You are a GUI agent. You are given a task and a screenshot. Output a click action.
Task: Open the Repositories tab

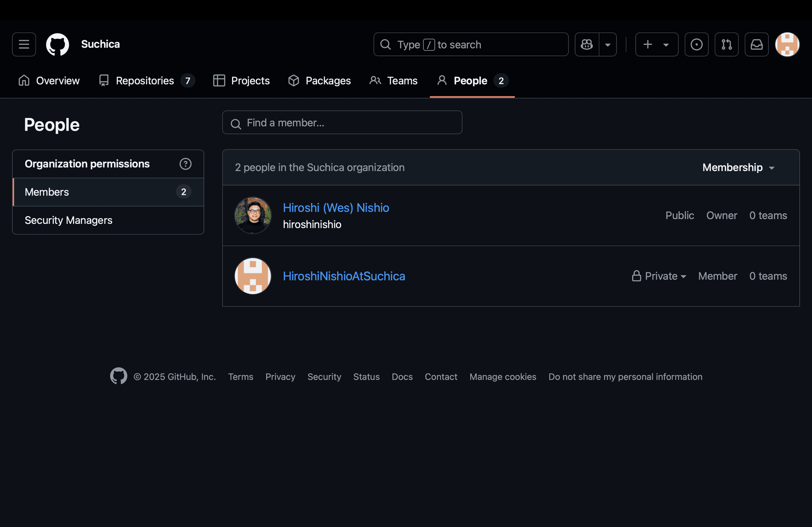tap(145, 80)
